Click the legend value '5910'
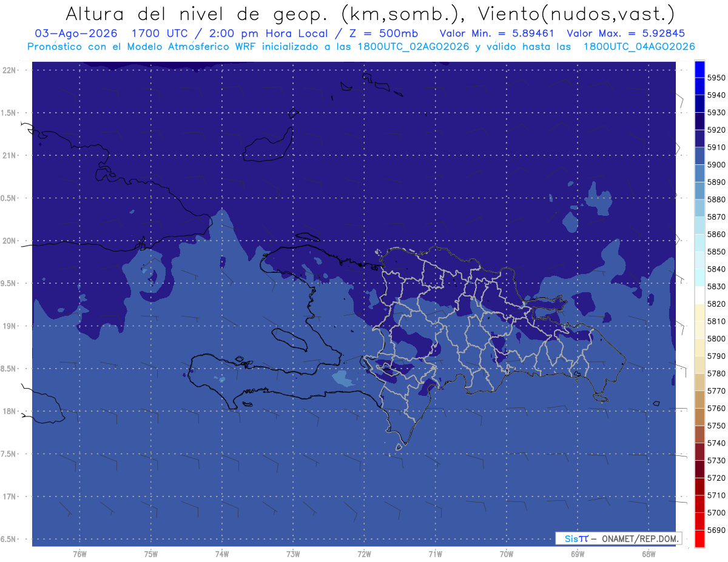728x562 pixels. click(x=716, y=147)
